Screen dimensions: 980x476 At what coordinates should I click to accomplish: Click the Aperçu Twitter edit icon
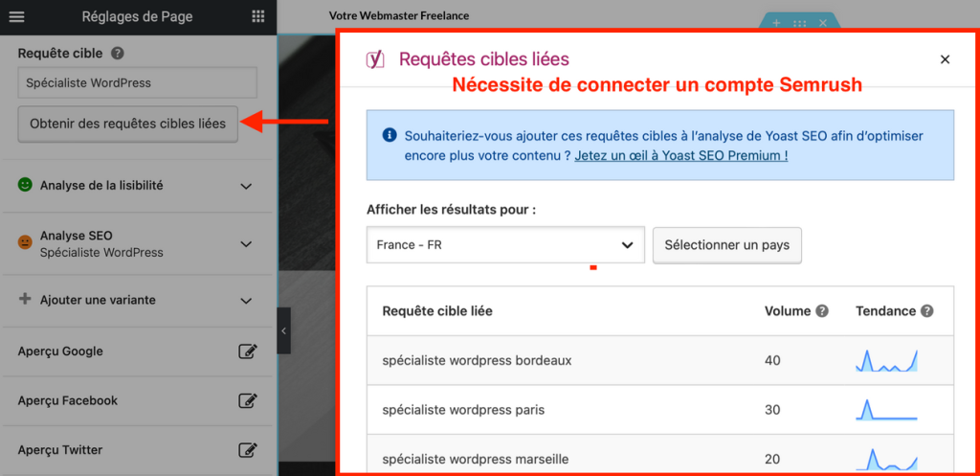(x=247, y=450)
